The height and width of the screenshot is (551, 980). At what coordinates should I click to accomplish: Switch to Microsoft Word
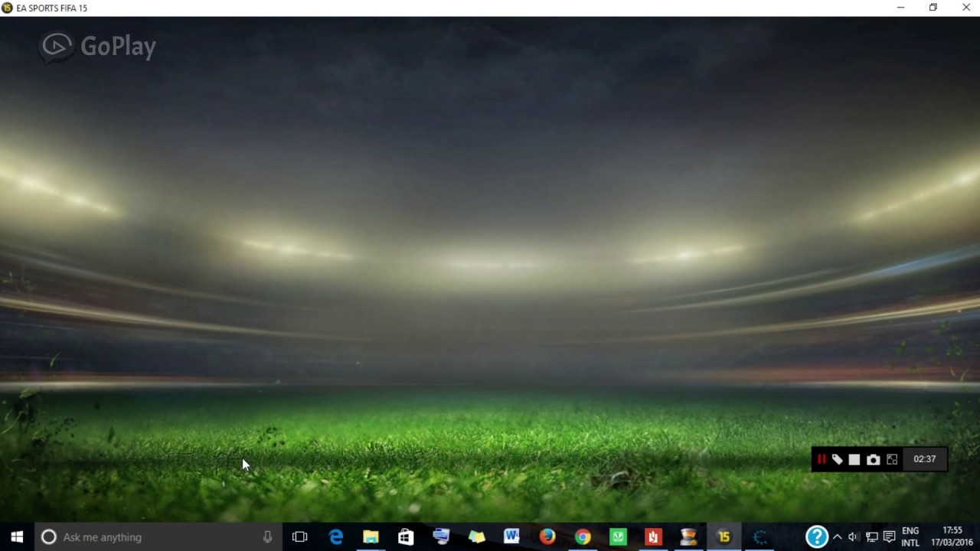click(x=511, y=537)
